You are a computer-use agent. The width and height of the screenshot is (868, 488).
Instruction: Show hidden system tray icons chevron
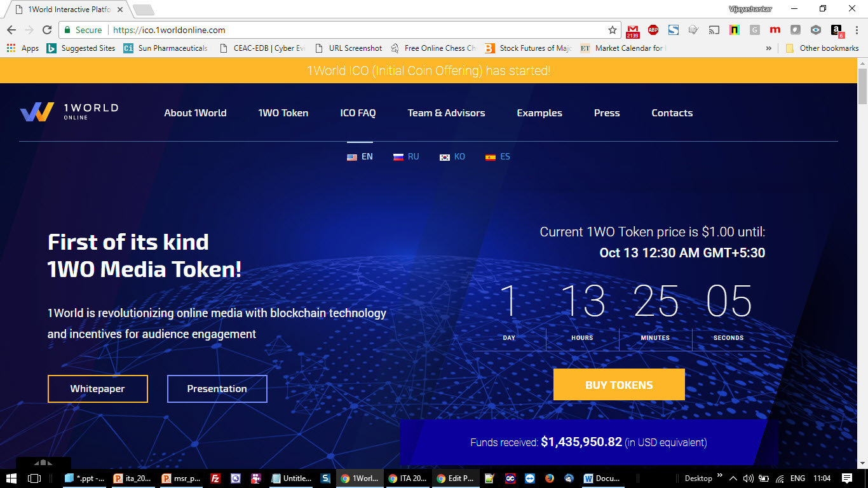click(733, 478)
